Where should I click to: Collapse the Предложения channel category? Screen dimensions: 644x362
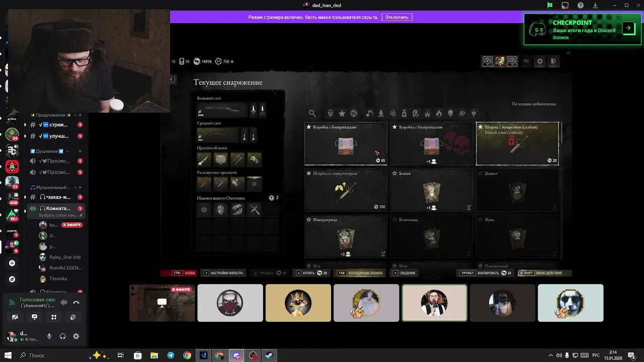[x=51, y=115]
